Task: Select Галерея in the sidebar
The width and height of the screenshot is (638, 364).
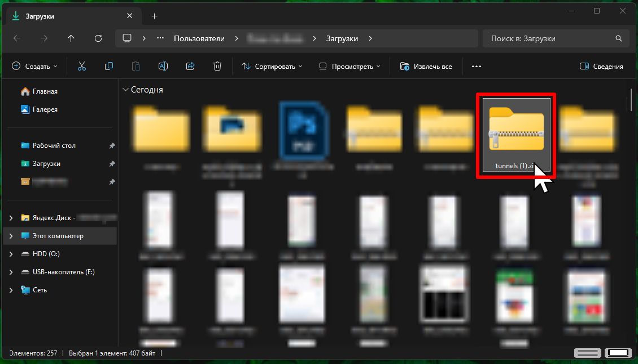Action: tap(45, 109)
